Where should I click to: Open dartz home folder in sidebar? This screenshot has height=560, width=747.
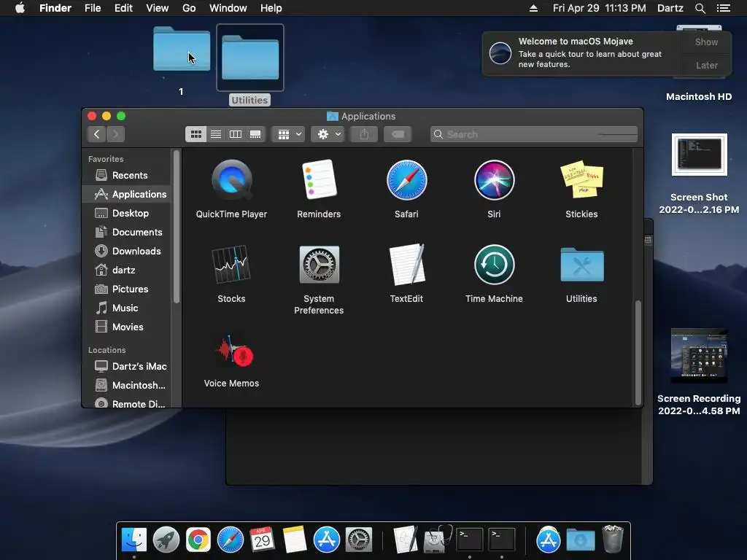point(126,270)
